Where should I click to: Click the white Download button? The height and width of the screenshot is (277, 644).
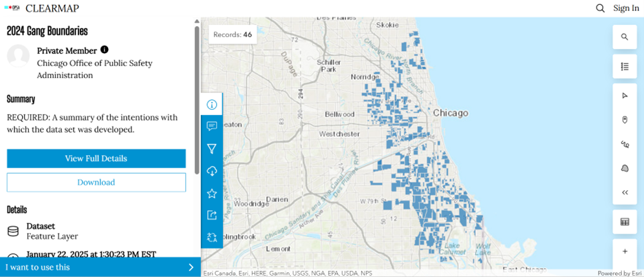tap(96, 183)
